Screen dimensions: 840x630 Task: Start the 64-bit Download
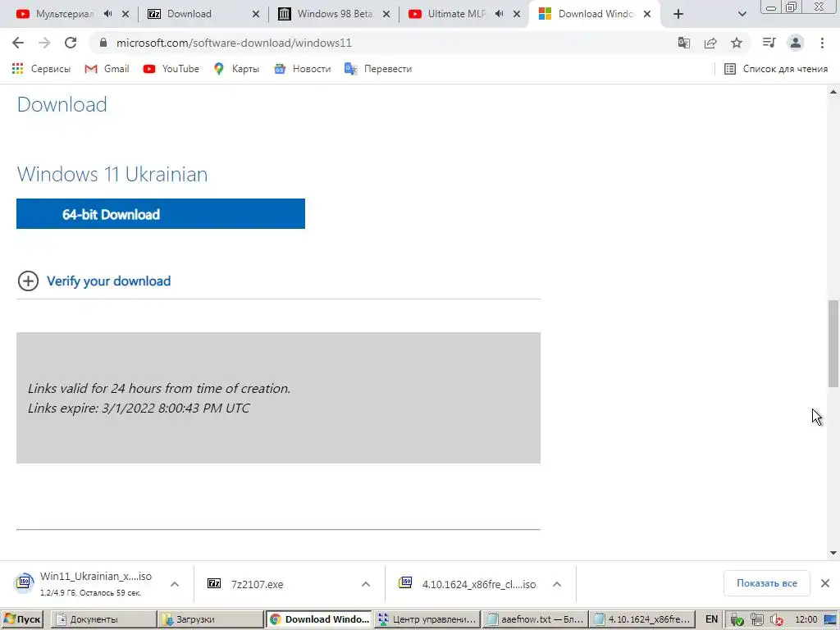tap(161, 214)
